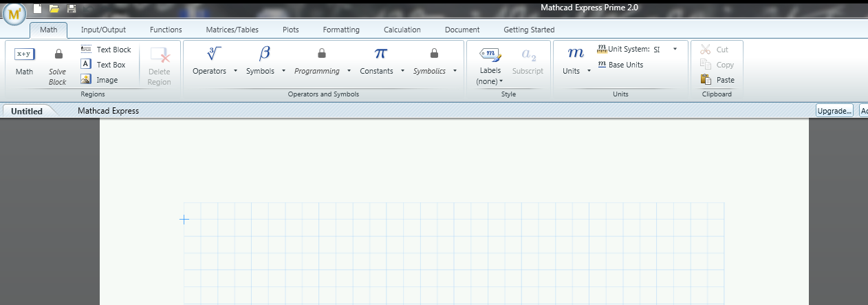Image resolution: width=868 pixels, height=305 pixels.
Task: Expand the Programming dropdown arrow
Action: [x=349, y=71]
